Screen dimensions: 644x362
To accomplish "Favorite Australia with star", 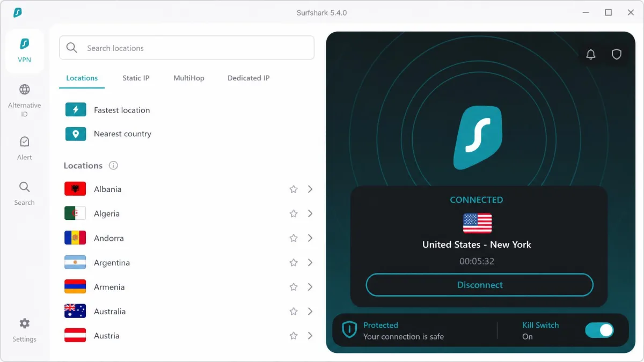I will click(294, 312).
